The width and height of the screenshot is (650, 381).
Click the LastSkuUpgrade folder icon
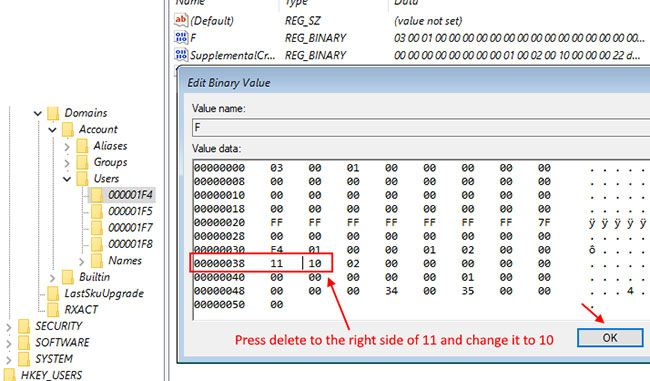[53, 294]
